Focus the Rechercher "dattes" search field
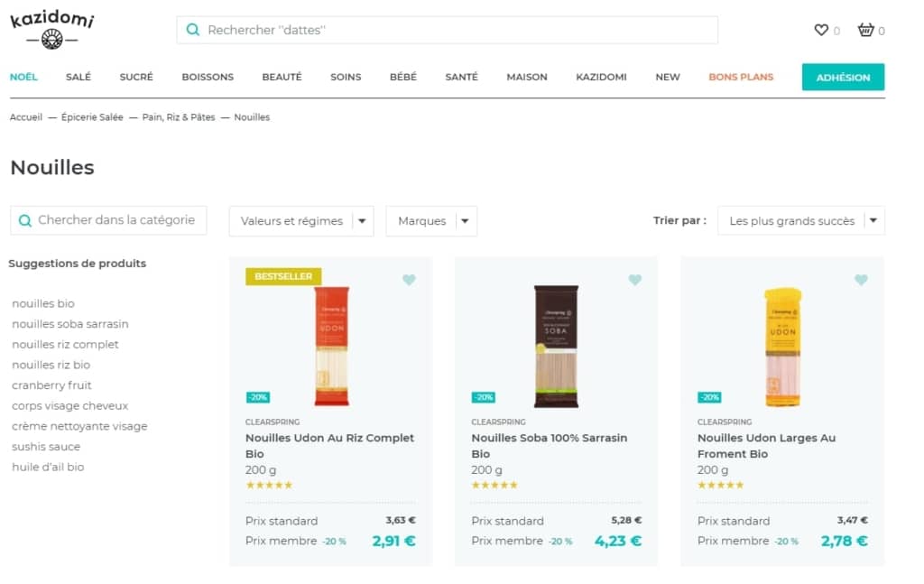 click(448, 30)
